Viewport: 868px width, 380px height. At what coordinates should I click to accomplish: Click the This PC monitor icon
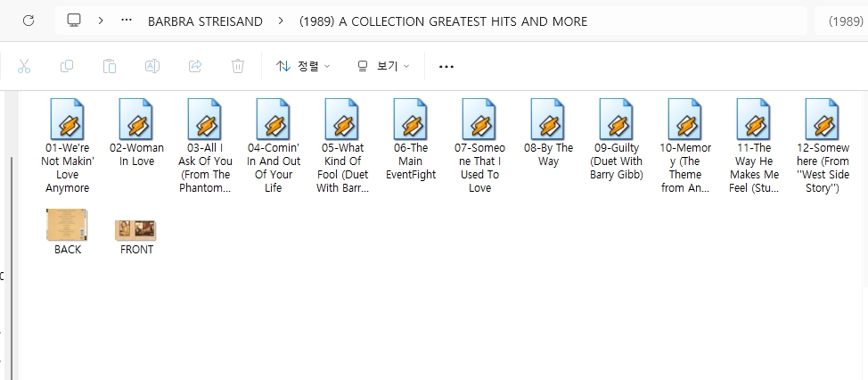(74, 21)
